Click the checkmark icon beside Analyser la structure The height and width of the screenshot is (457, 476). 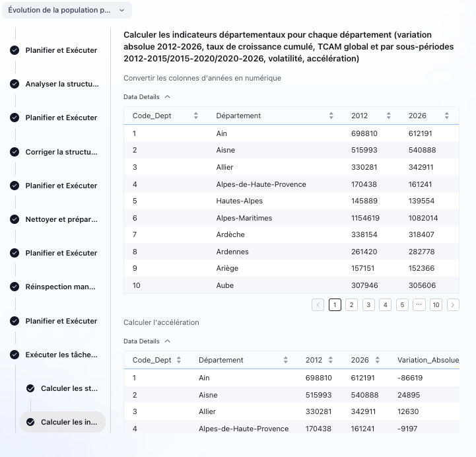click(15, 84)
